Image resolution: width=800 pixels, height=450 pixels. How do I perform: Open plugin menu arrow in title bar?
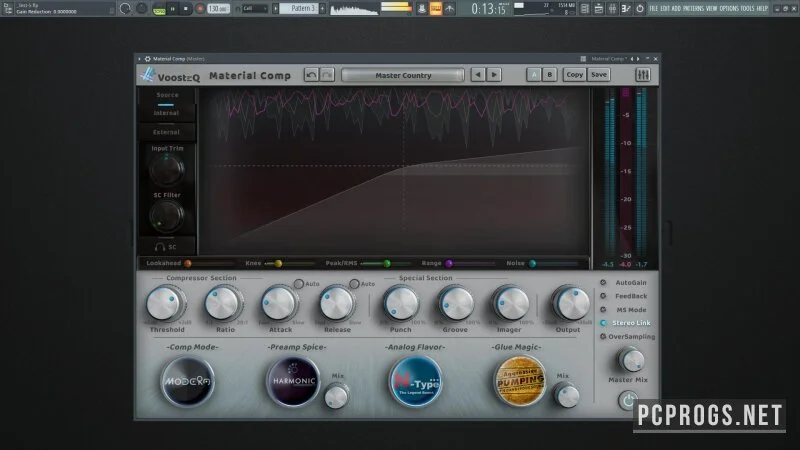pos(139,59)
